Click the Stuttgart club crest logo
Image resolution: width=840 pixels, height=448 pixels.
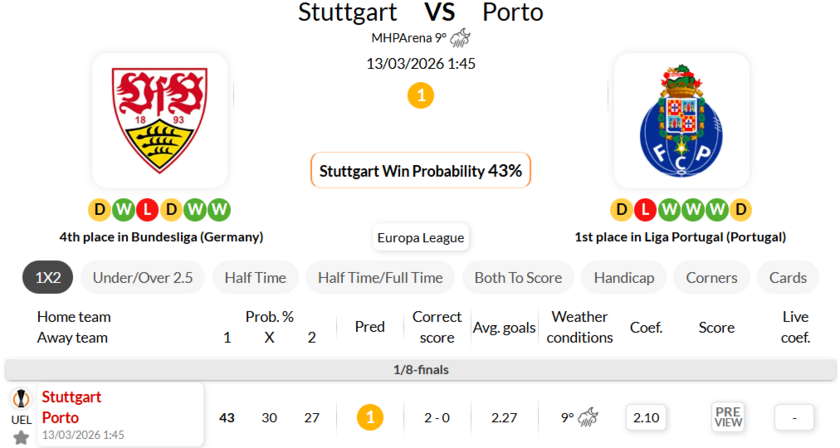click(160, 120)
